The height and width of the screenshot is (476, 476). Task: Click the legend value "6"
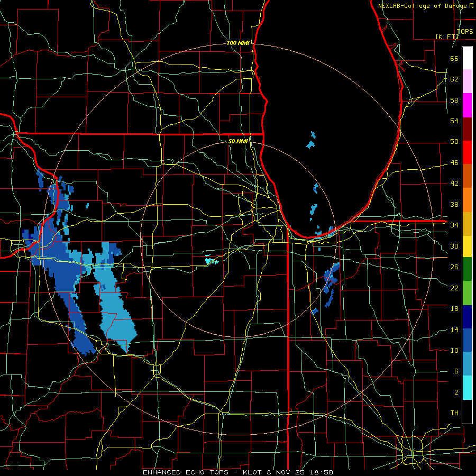pos(456,371)
